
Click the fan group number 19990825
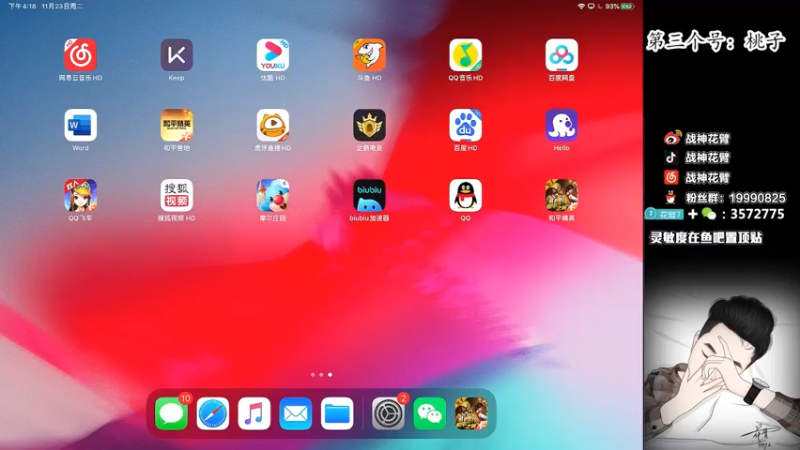coord(757,197)
